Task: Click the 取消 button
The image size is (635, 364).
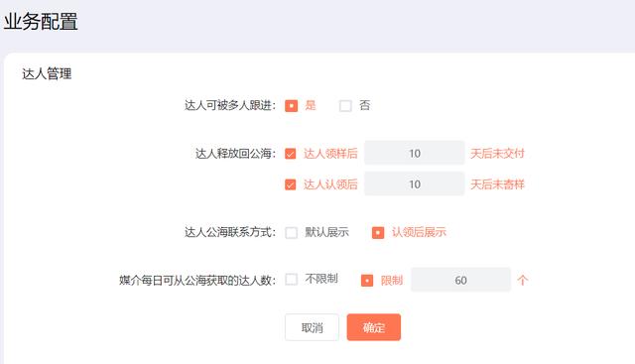Action: point(312,327)
